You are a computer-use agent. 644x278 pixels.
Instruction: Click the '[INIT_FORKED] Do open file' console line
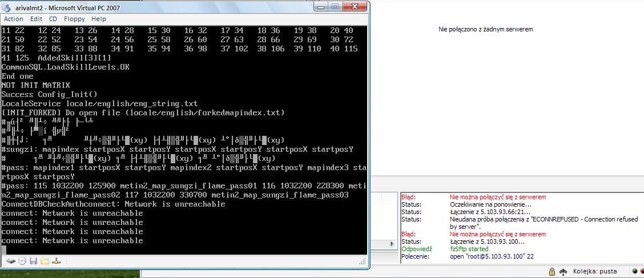pyautogui.click(x=143, y=112)
